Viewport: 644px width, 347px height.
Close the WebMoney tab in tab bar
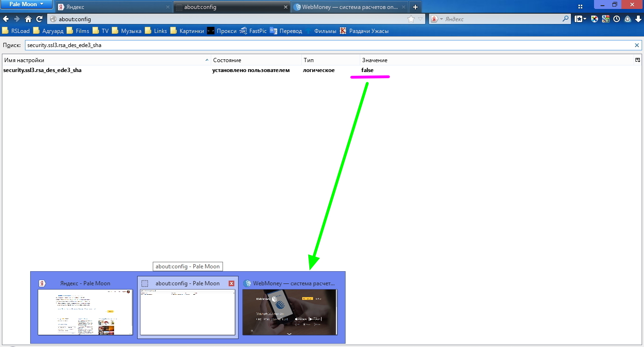(x=403, y=7)
